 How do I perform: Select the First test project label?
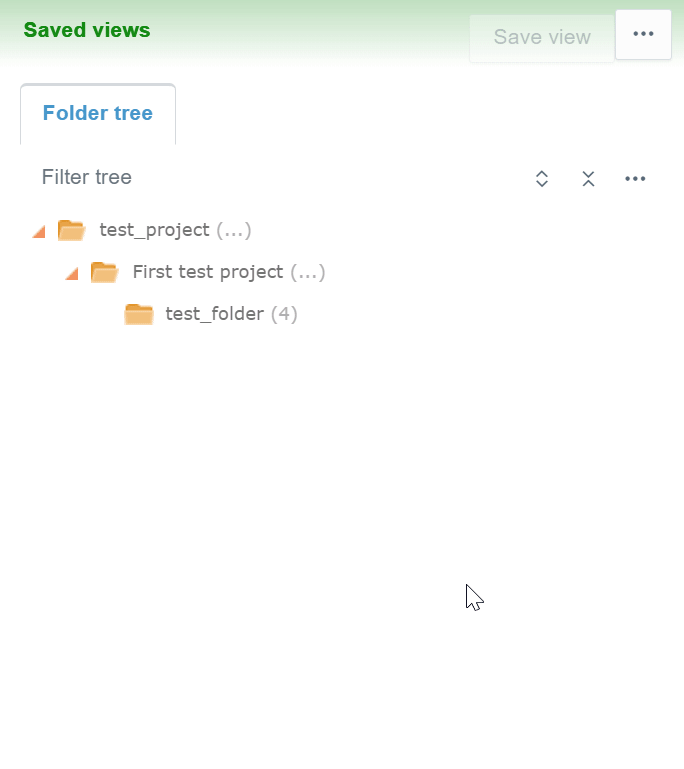click(x=208, y=272)
